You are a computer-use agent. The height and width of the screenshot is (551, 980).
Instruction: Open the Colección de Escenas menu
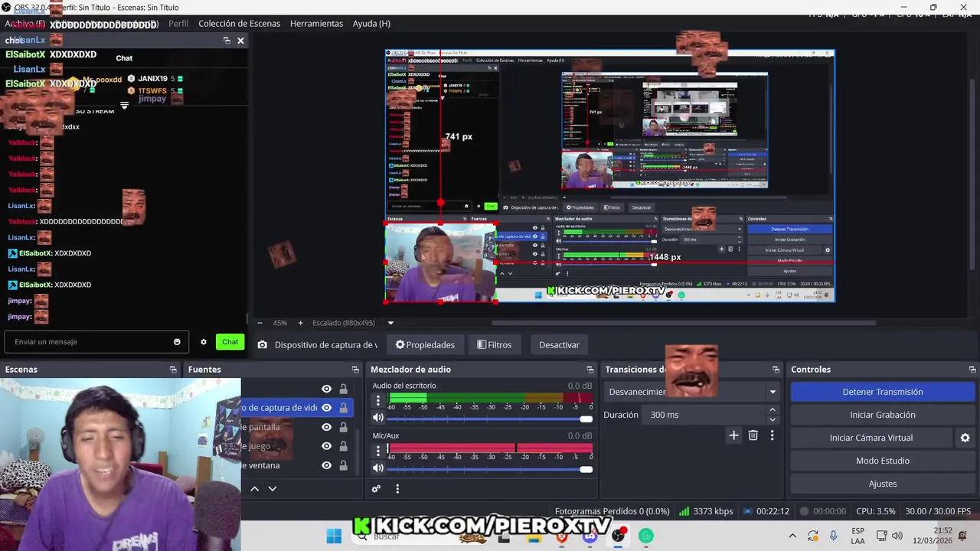click(240, 24)
